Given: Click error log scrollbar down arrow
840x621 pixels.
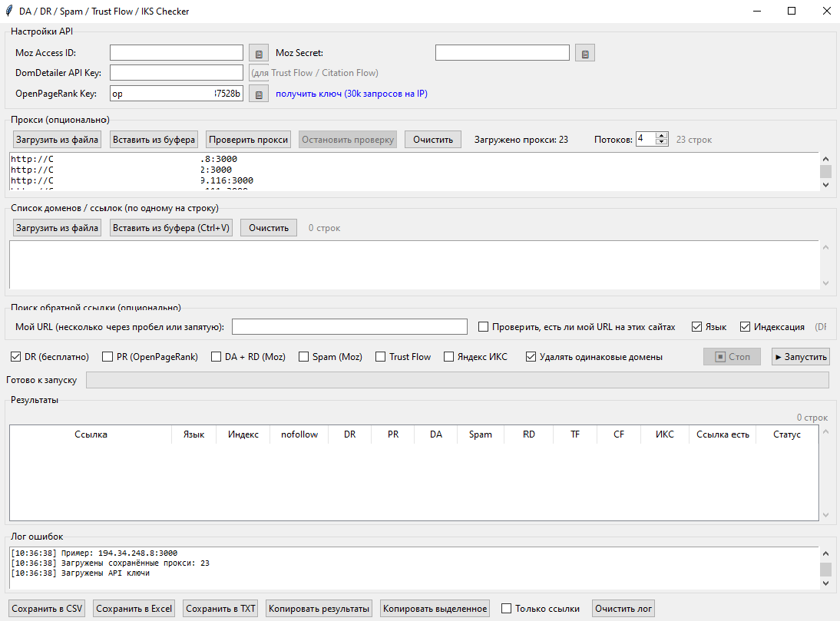Looking at the screenshot, I should click(x=825, y=583).
